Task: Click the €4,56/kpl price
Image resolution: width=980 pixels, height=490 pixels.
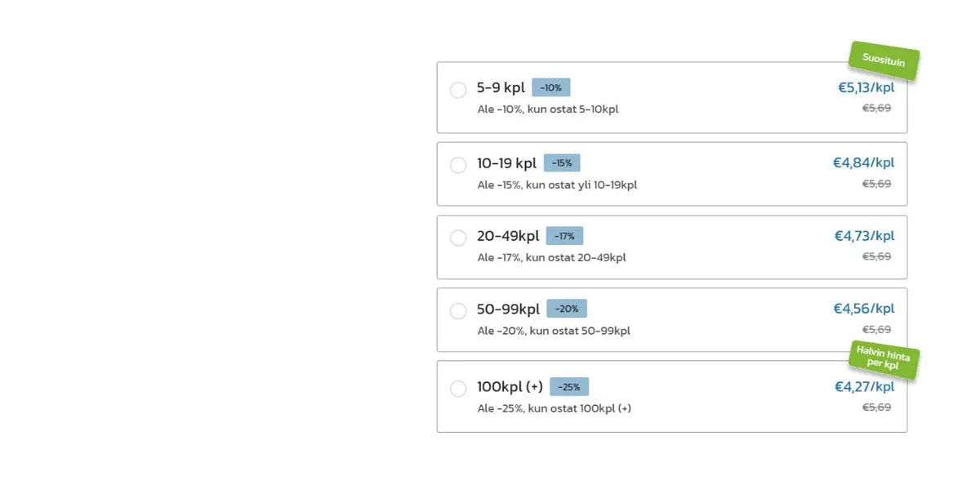Action: (x=864, y=309)
